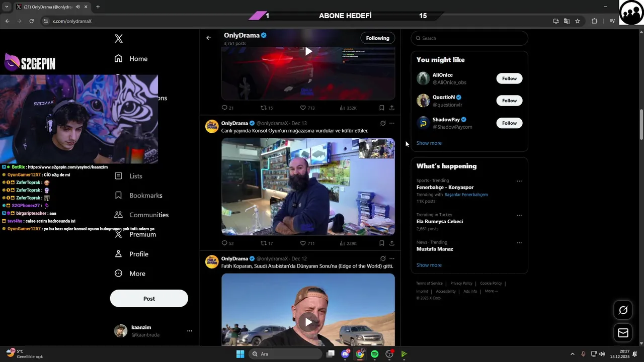
Task: Like the post with 711 likes
Action: point(307,243)
